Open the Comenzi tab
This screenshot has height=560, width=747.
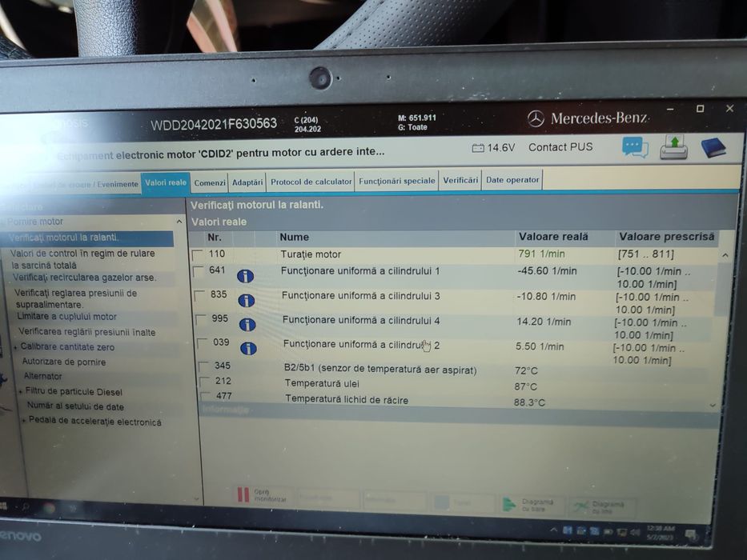(210, 183)
